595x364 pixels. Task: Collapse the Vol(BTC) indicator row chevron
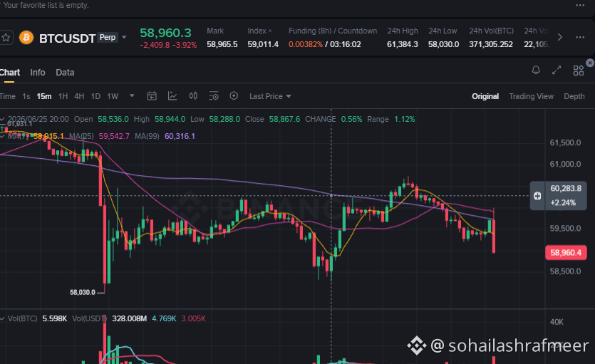(2, 318)
